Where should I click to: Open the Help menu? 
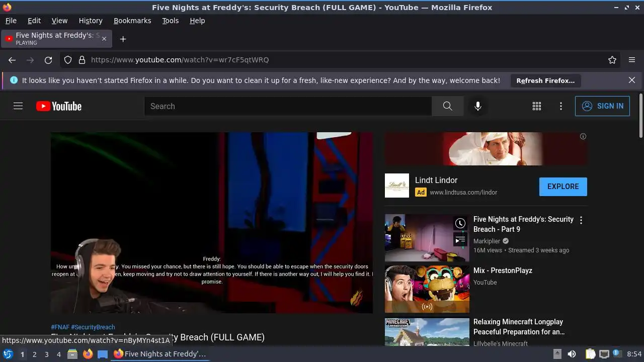pos(197,21)
